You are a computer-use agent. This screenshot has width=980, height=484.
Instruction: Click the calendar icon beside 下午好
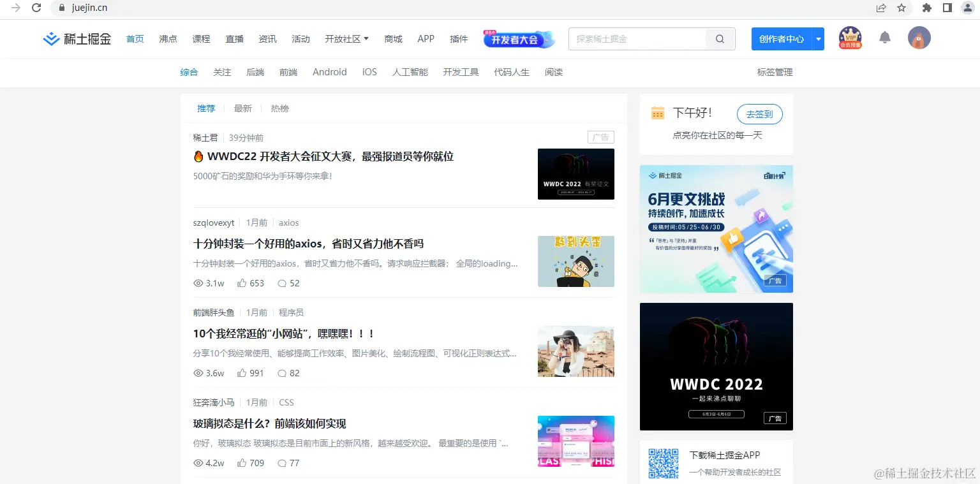coord(658,113)
